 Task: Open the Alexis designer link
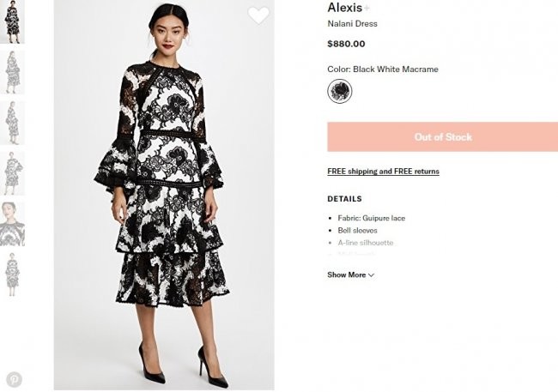(x=344, y=8)
